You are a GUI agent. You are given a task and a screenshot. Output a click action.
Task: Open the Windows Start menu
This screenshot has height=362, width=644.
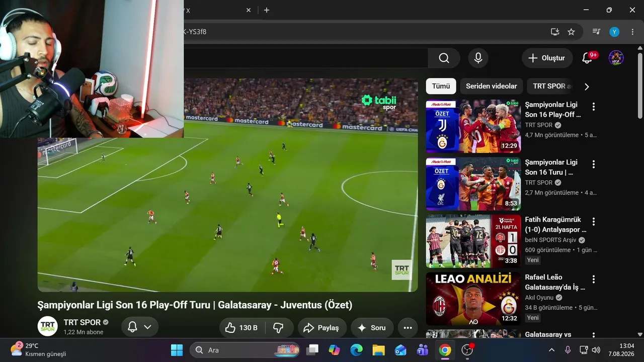177,350
